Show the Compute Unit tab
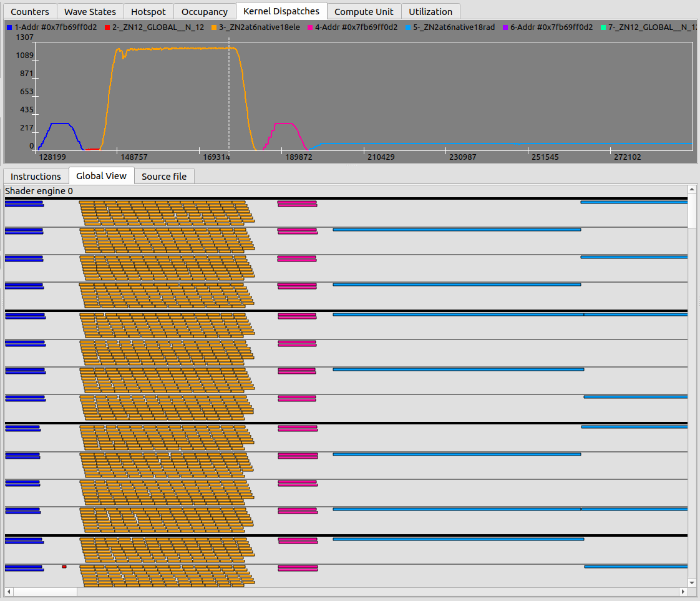The image size is (700, 601). coord(364,11)
